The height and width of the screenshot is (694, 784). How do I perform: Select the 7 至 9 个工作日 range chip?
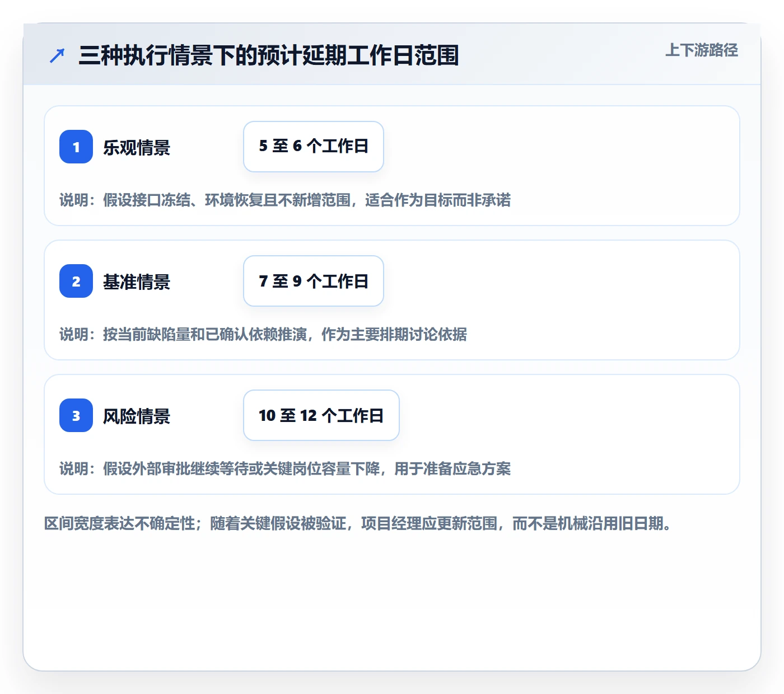point(314,281)
